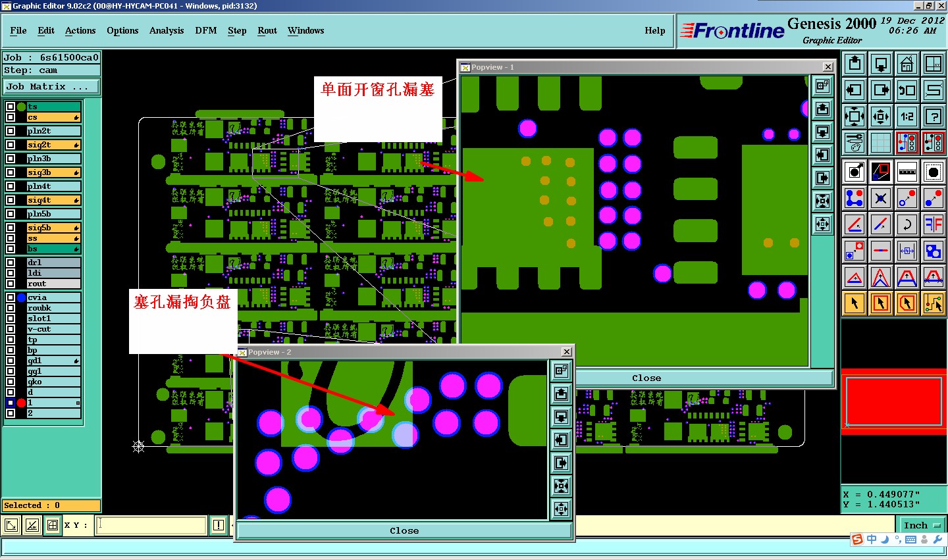Click the home view icon
Viewport: 948px width, 560px height.
(907, 64)
